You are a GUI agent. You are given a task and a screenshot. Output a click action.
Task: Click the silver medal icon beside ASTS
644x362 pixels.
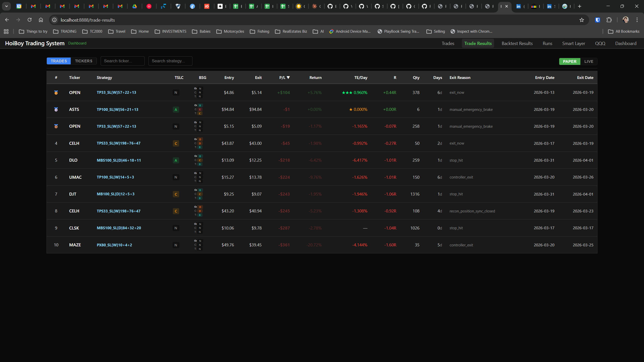[x=56, y=109]
